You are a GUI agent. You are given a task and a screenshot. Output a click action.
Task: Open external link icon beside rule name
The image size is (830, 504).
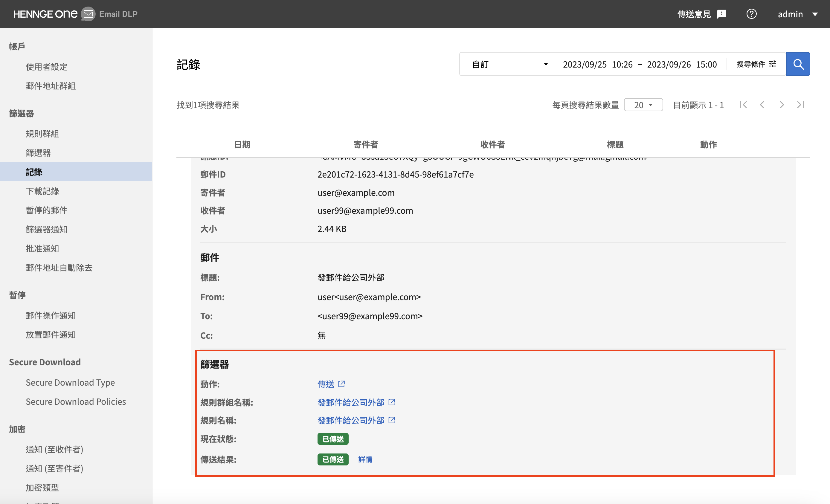click(391, 420)
